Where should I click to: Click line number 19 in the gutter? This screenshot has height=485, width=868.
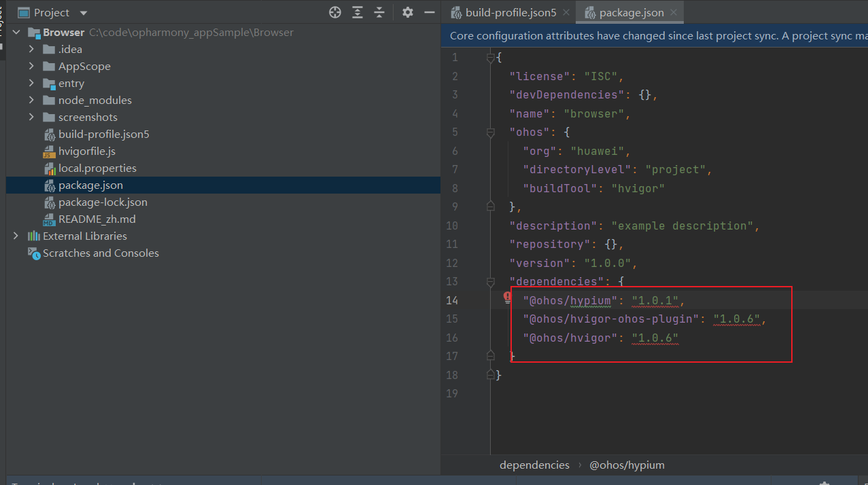[x=452, y=393]
